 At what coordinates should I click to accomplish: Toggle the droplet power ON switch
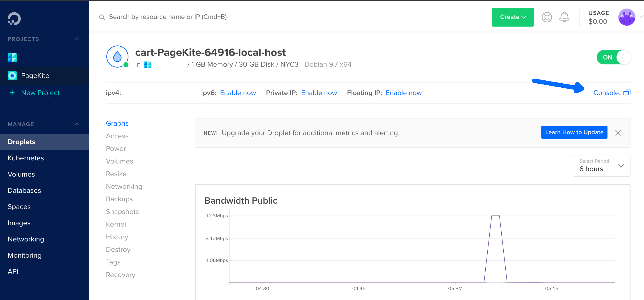click(614, 57)
